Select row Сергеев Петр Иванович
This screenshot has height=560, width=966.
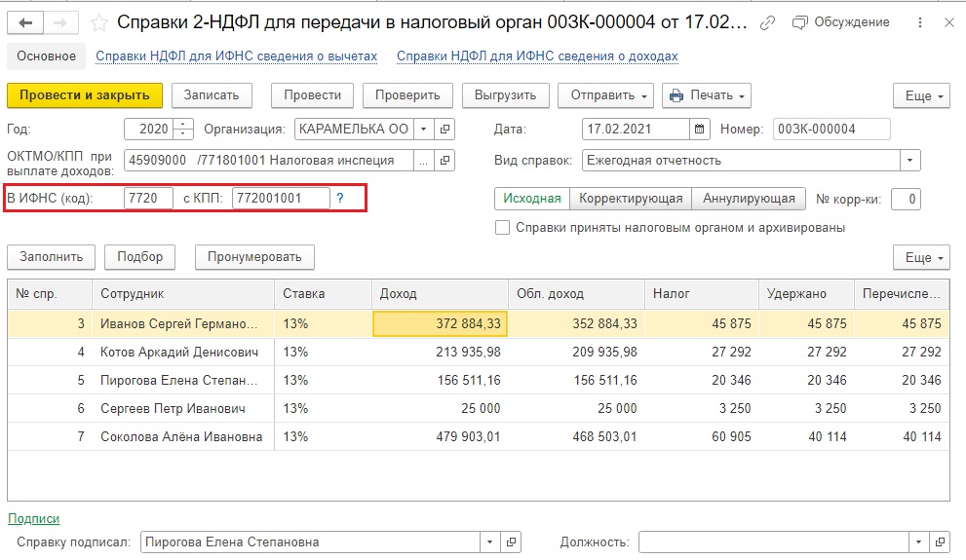point(478,409)
